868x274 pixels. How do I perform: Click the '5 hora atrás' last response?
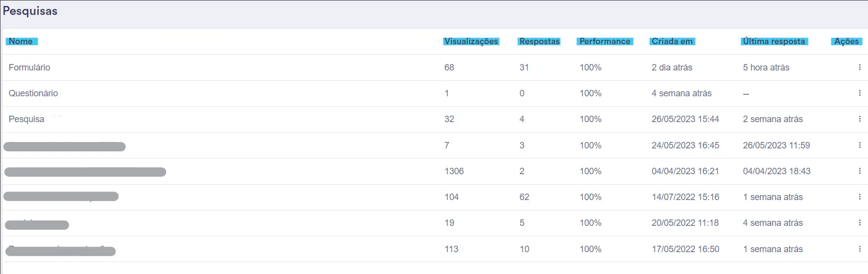coord(766,68)
